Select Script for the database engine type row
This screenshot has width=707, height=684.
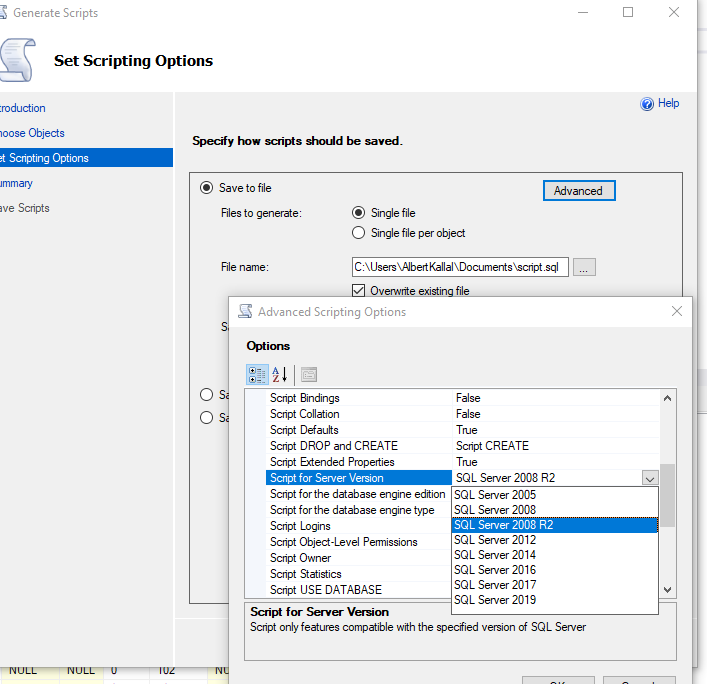pos(358,510)
